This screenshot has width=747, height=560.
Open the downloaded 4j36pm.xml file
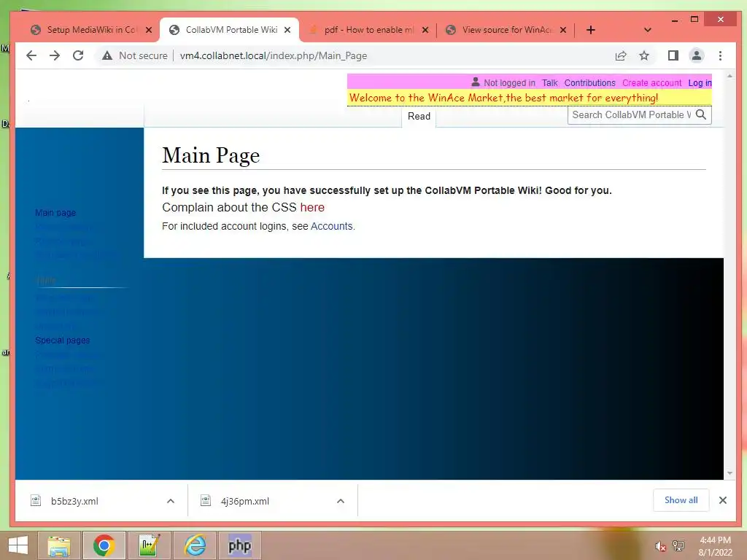click(245, 501)
